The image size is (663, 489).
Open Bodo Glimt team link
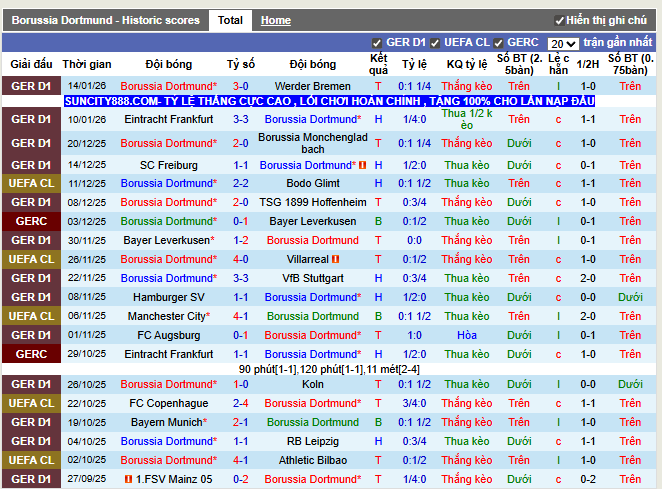312,184
